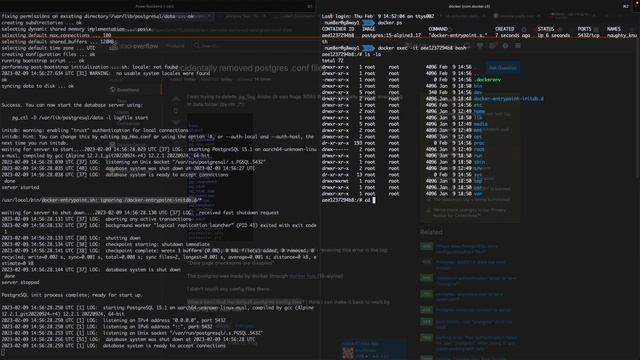640x360 pixels.
Task: Click 'Success. You can now start' line
Action: [72, 105]
